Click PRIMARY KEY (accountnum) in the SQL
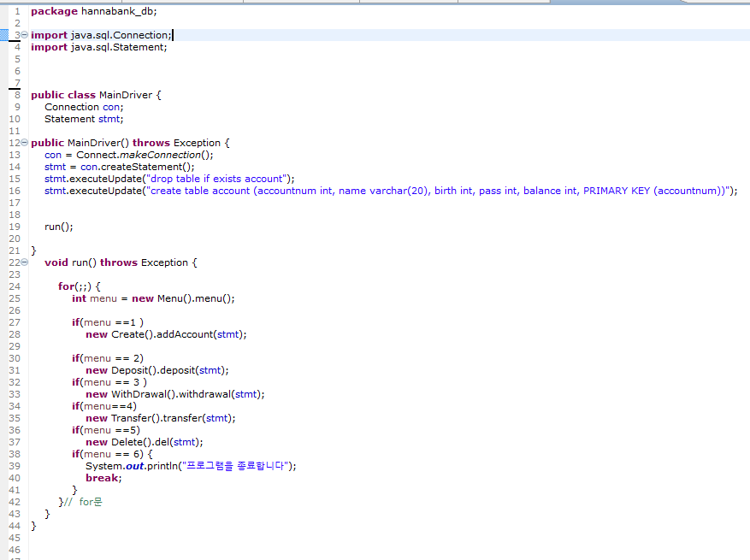 [x=653, y=191]
